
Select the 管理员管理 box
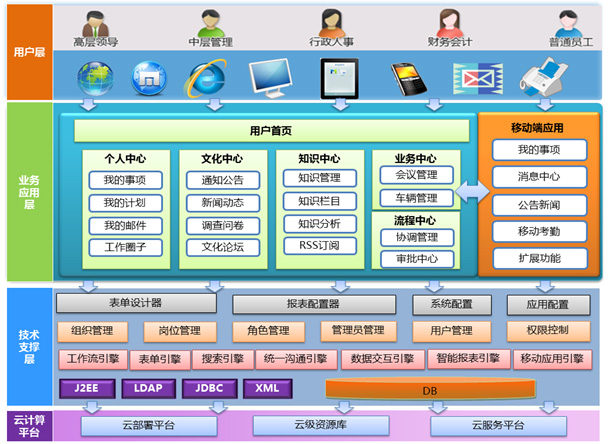click(x=358, y=330)
